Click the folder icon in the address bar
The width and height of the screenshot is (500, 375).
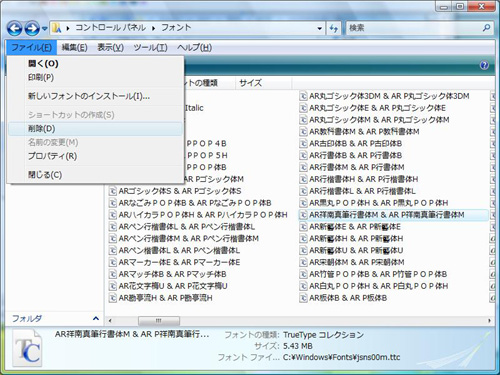coord(57,28)
